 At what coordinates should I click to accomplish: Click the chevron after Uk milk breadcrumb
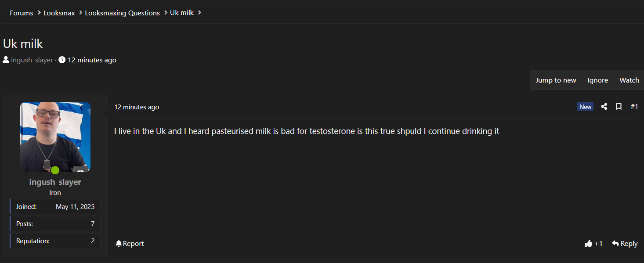coord(199,13)
